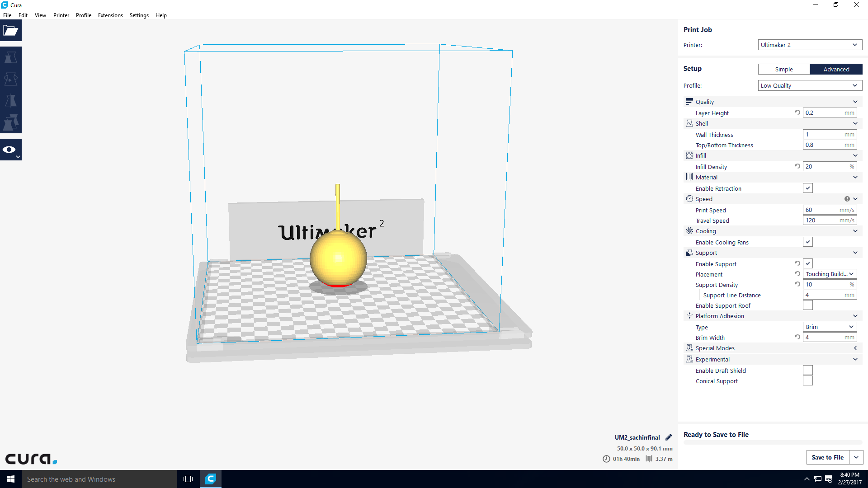Collapse the Experimental section
Image resolution: width=868 pixels, height=488 pixels.
coord(855,359)
